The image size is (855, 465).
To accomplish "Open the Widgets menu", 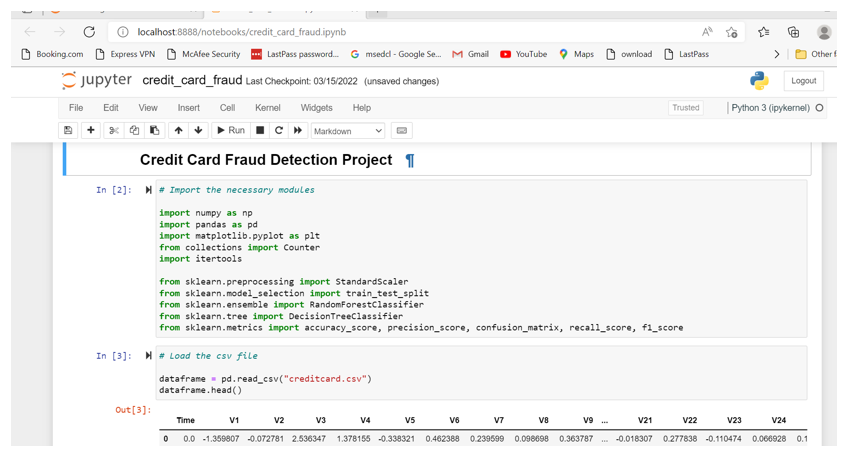I will [x=316, y=108].
